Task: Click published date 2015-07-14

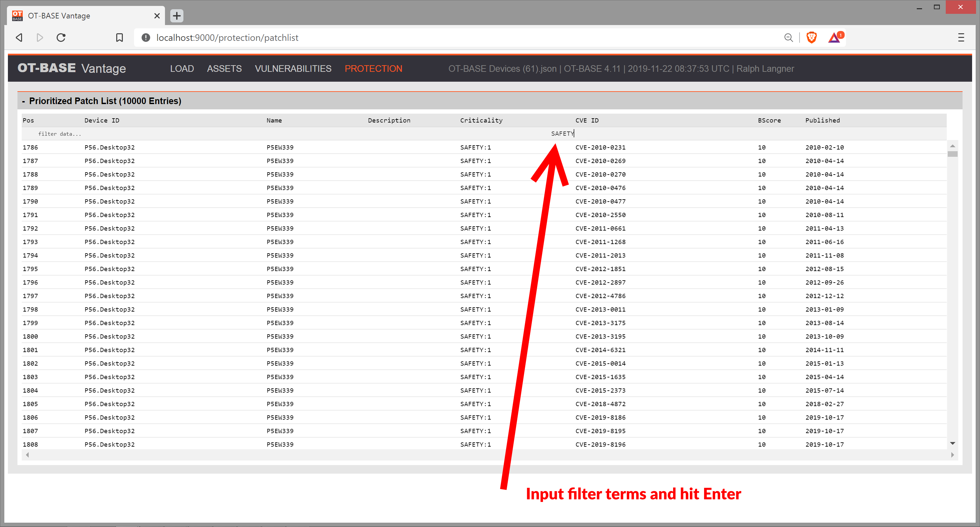Action: click(x=824, y=391)
